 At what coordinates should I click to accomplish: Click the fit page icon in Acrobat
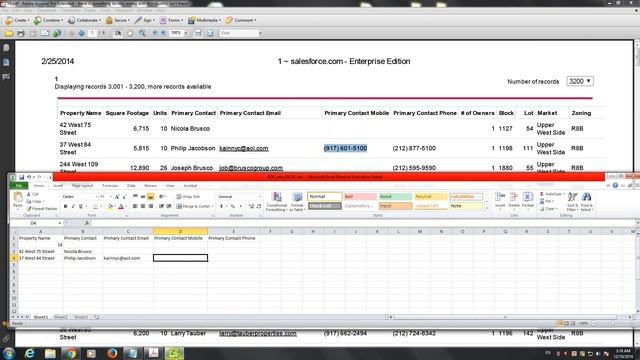pyautogui.click(x=210, y=33)
